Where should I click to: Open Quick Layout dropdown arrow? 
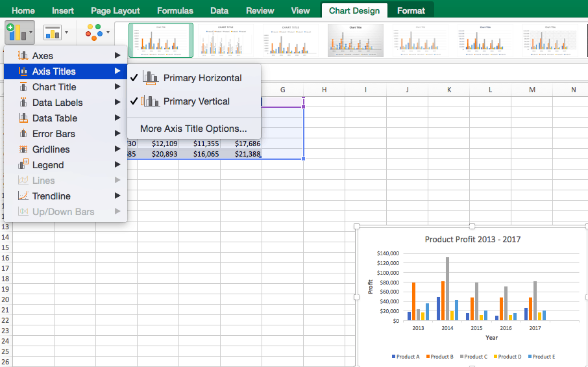click(66, 32)
